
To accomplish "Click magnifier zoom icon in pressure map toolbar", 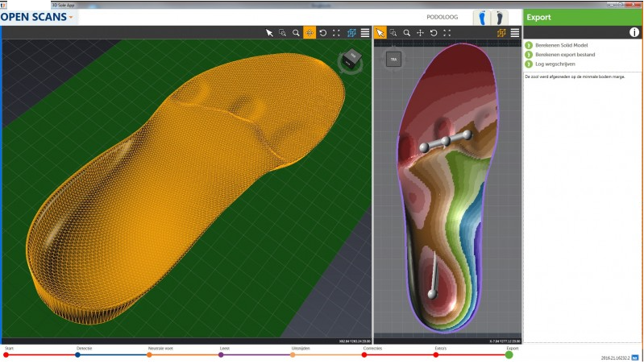I will [x=407, y=33].
